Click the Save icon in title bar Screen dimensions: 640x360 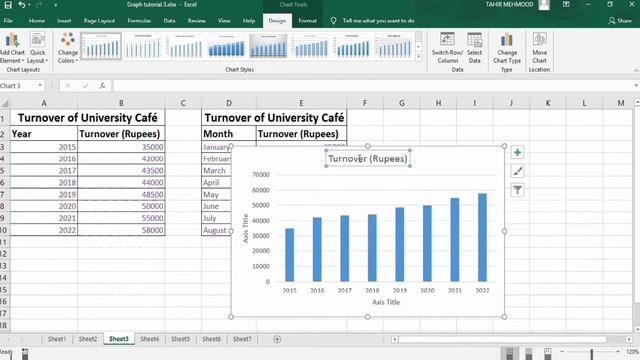pyautogui.click(x=8, y=5)
